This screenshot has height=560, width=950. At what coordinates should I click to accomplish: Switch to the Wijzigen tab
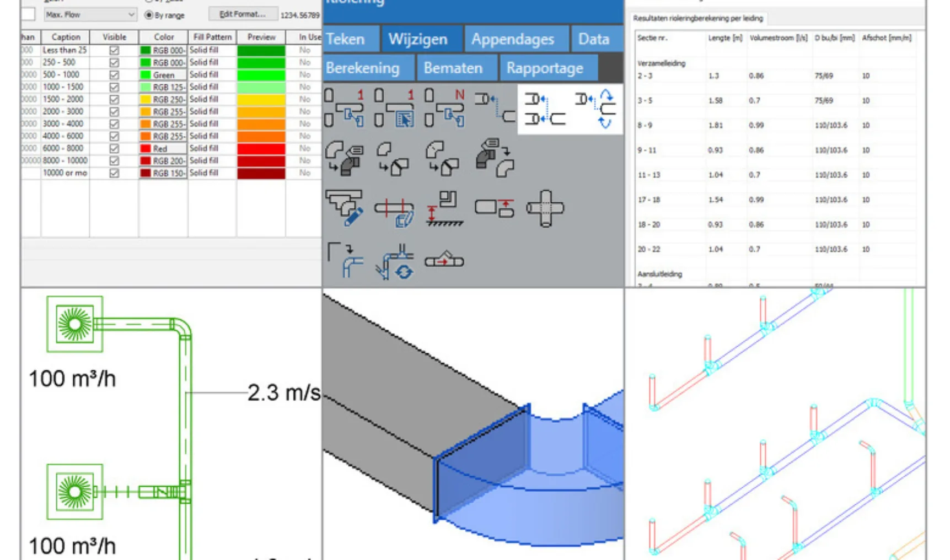(x=418, y=39)
